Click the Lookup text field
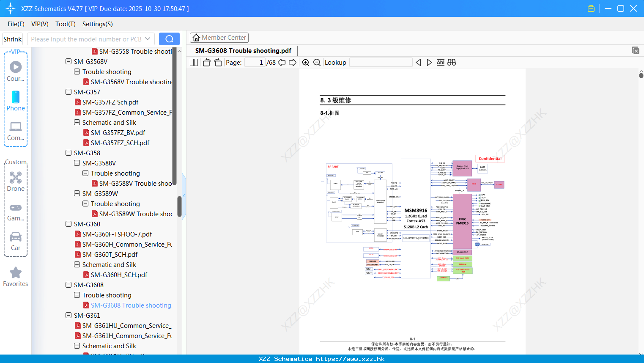The width and height of the screenshot is (644, 363). click(381, 63)
